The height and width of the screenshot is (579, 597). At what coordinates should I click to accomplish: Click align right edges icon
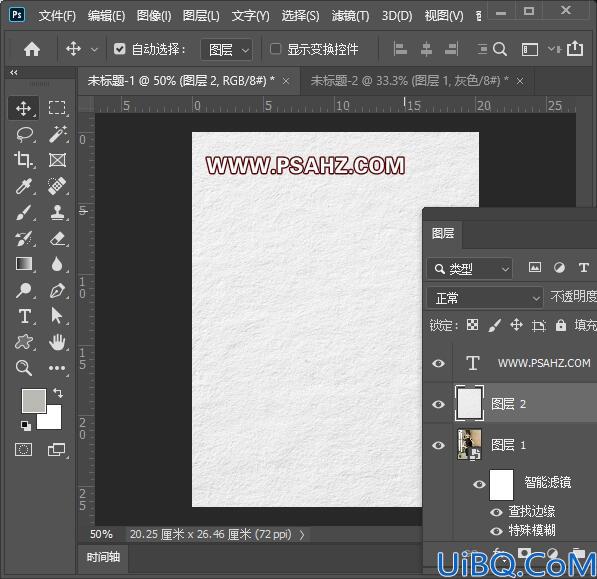tap(452, 49)
